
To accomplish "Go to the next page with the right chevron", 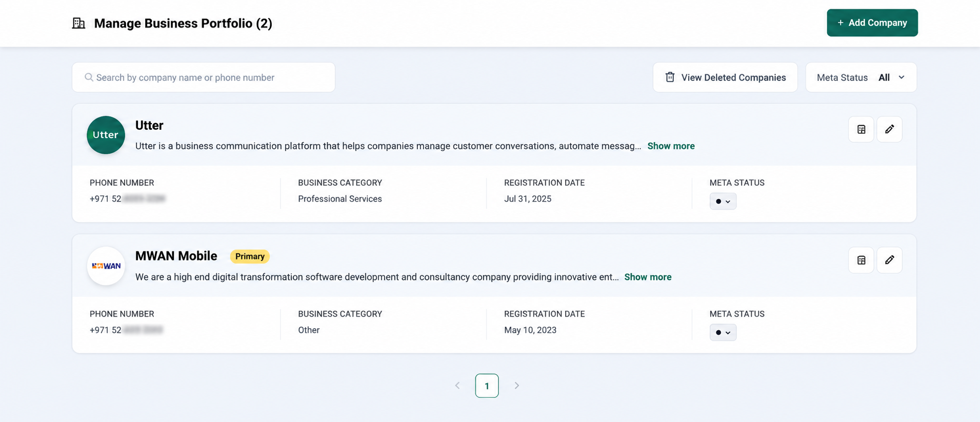I will coord(516,386).
